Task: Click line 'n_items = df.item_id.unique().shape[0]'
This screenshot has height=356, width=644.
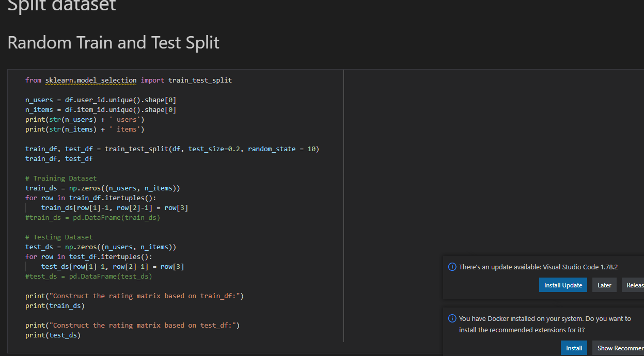Action: click(101, 109)
